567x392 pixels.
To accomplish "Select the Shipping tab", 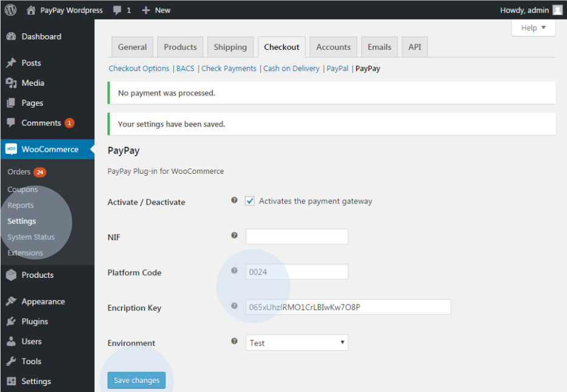I will 230,47.
